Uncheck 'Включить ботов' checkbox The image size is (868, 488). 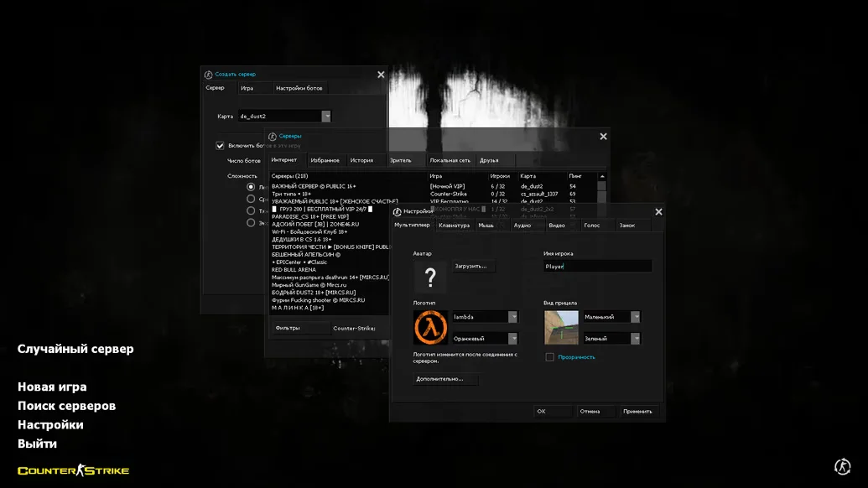[x=220, y=145]
